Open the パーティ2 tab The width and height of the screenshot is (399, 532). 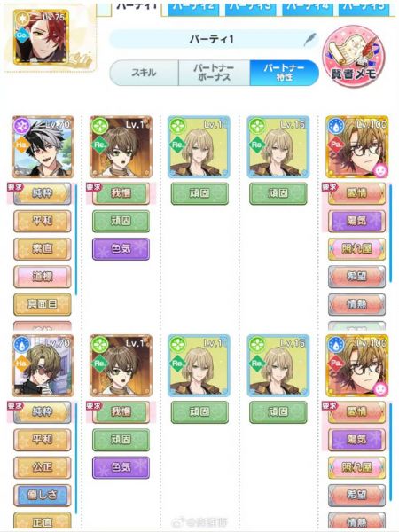(193, 9)
